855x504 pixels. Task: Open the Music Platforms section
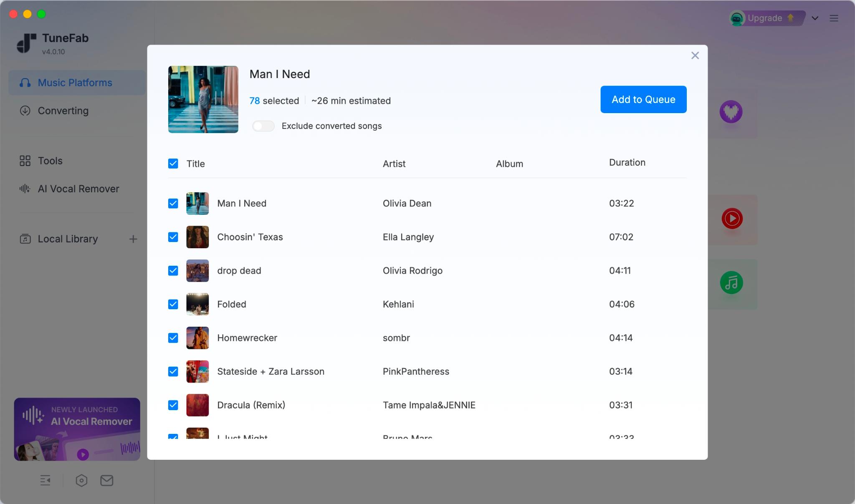(x=77, y=83)
